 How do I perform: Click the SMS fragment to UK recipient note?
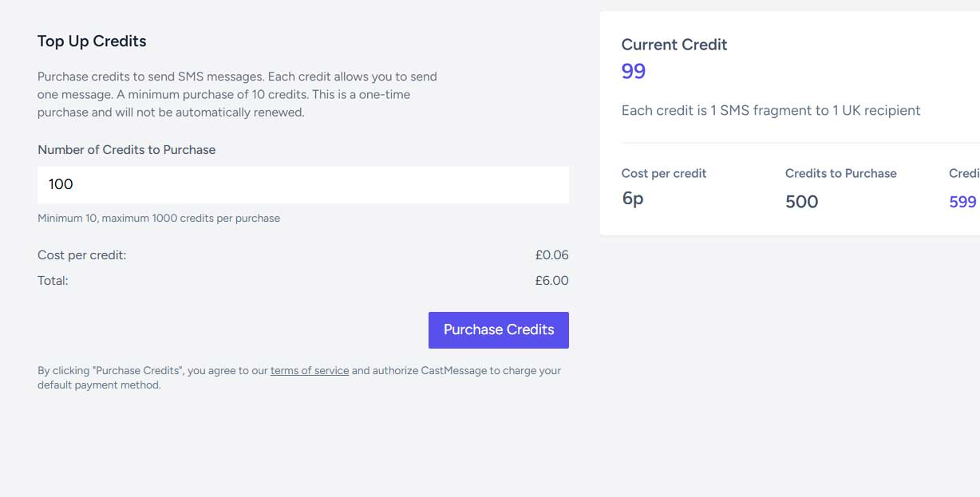pos(771,111)
